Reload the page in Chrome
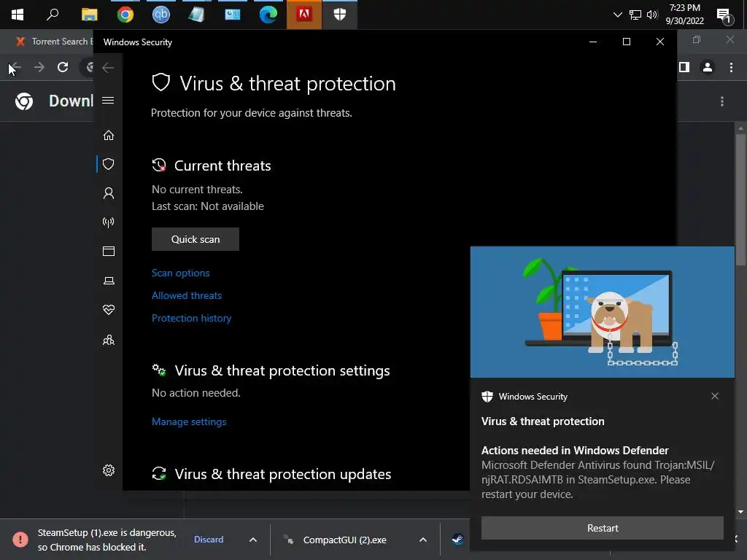Screen dimensions: 747x560 pos(63,67)
